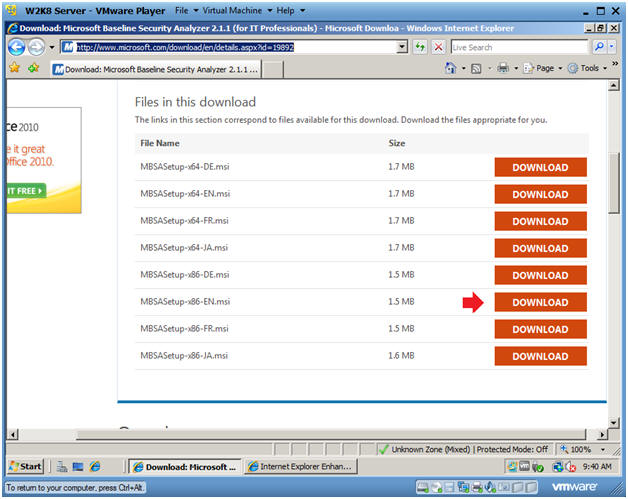Click the VMware sound device status icon
The width and height of the screenshot is (628, 499).
(x=490, y=487)
